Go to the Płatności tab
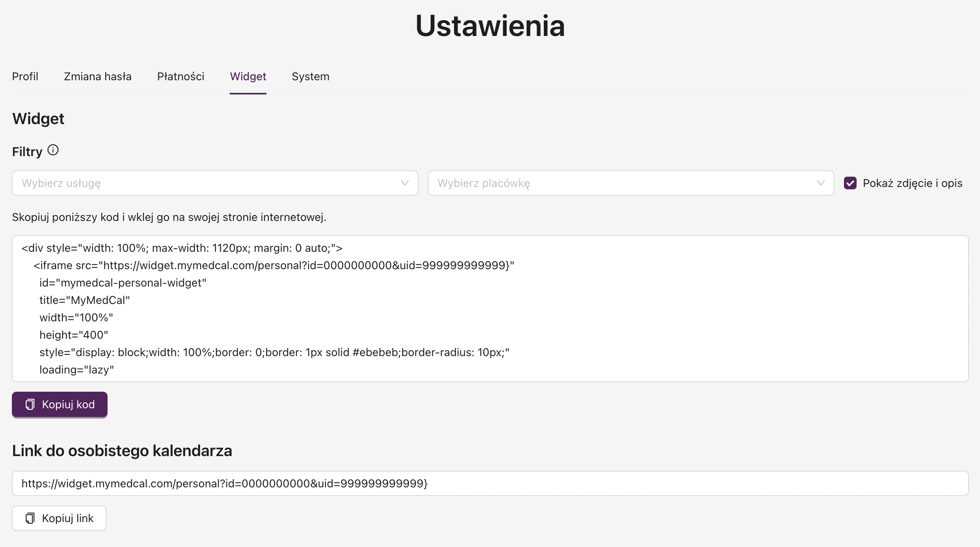The width and height of the screenshot is (980, 547). tap(181, 76)
